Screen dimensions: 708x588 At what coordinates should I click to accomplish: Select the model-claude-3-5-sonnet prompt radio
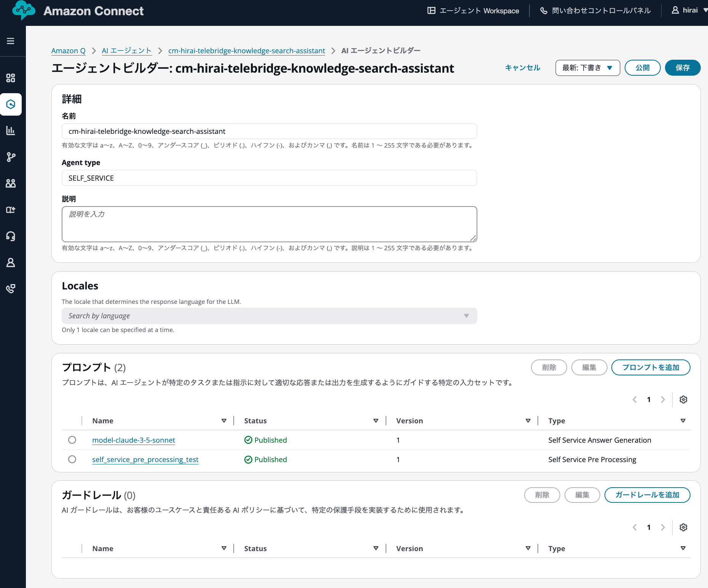tap(72, 440)
